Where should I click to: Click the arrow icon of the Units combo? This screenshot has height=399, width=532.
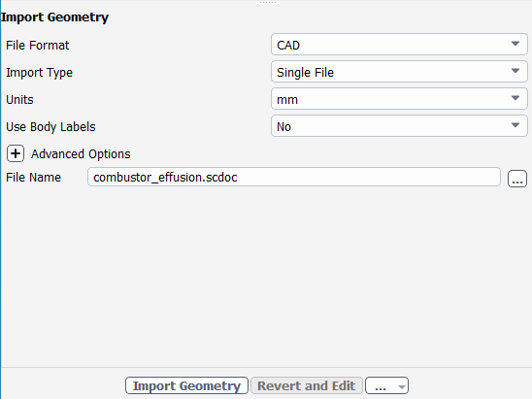[x=515, y=98]
